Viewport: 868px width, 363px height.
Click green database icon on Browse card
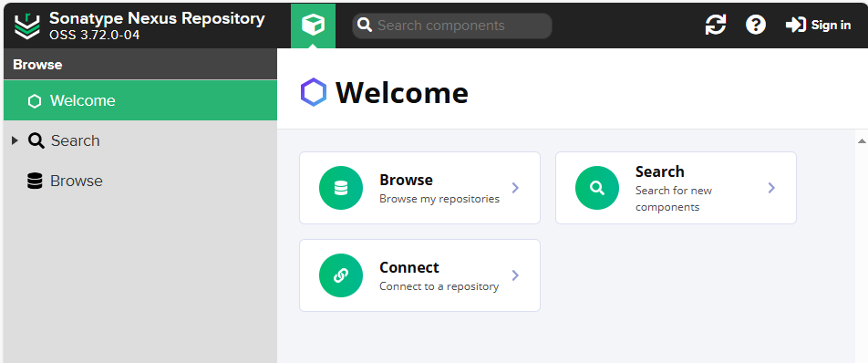[x=341, y=188]
